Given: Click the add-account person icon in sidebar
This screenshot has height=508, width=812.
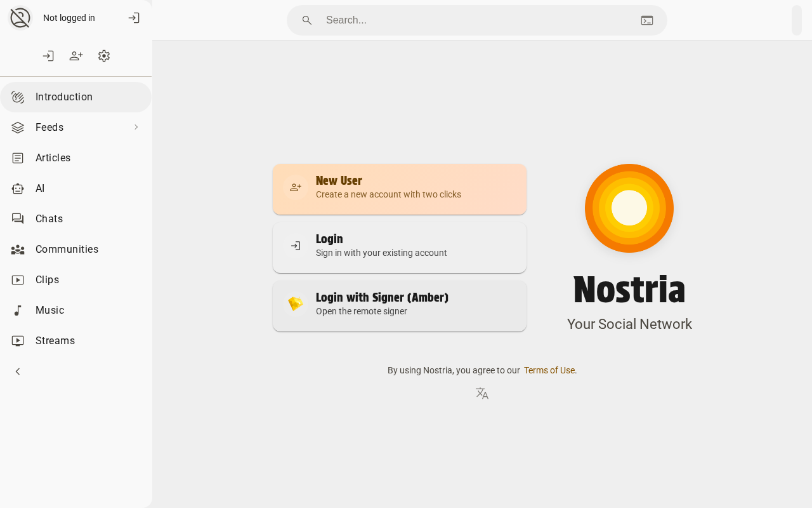Looking at the screenshot, I should pos(76,56).
